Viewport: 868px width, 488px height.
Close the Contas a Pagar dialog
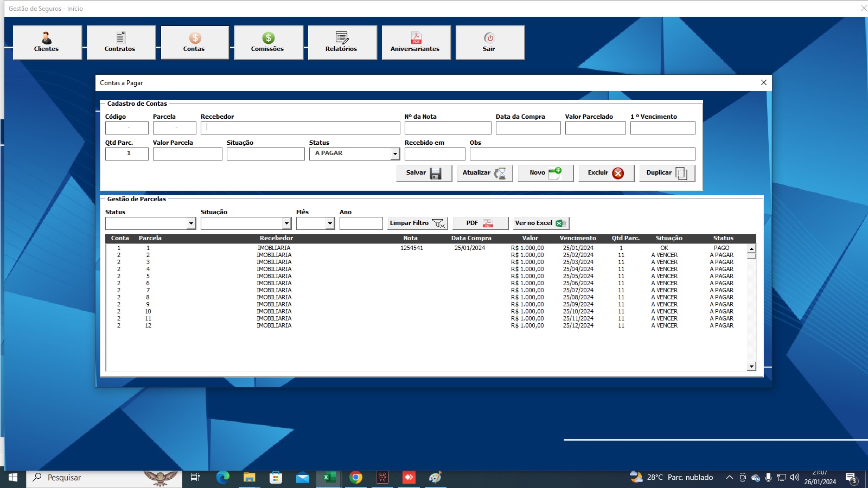tap(764, 82)
